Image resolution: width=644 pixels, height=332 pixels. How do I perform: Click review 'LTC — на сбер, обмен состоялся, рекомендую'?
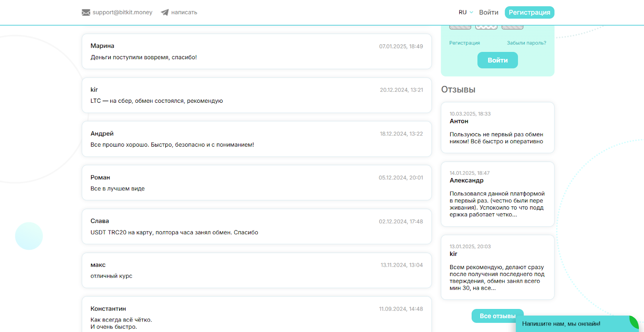[x=157, y=101]
